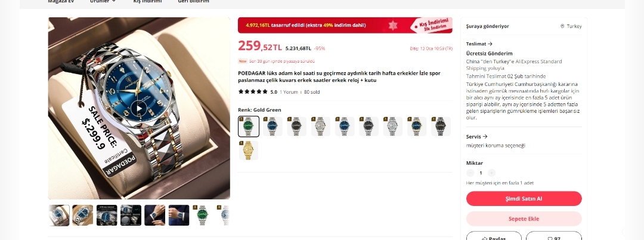Viewport: 644px width, 240px height.
Task: View the first blue watch thumbnail
Action: click(x=59, y=216)
